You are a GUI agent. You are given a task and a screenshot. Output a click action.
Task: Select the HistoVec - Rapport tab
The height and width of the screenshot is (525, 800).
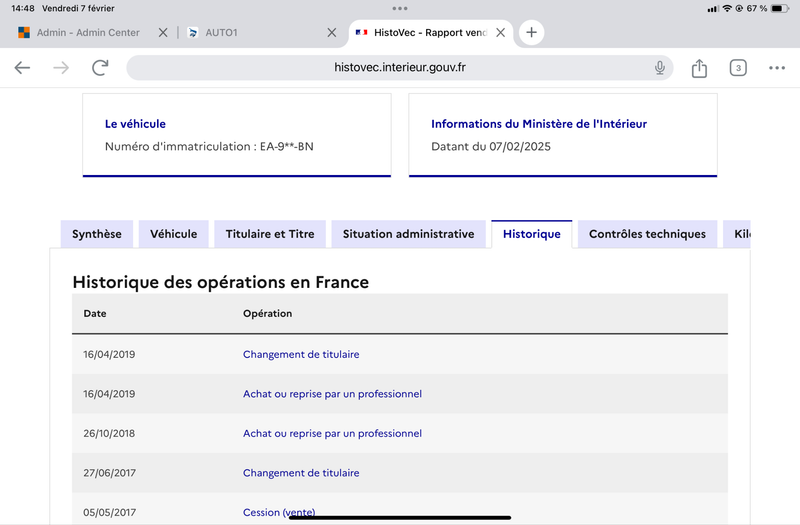(x=430, y=33)
